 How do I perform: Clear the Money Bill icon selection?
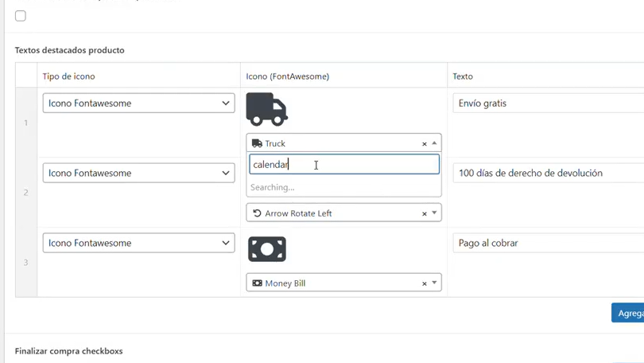424,283
